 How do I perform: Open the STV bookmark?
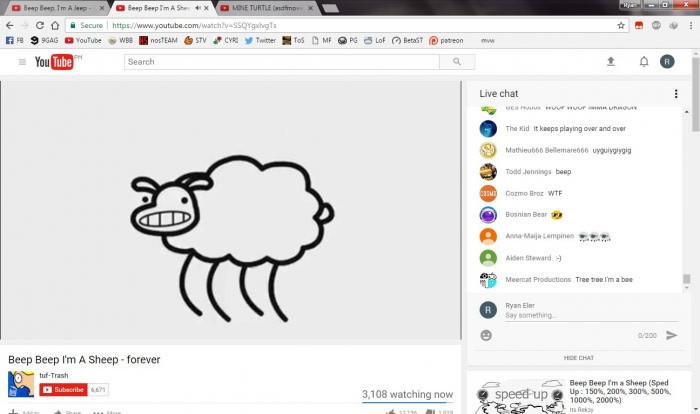tap(195, 40)
